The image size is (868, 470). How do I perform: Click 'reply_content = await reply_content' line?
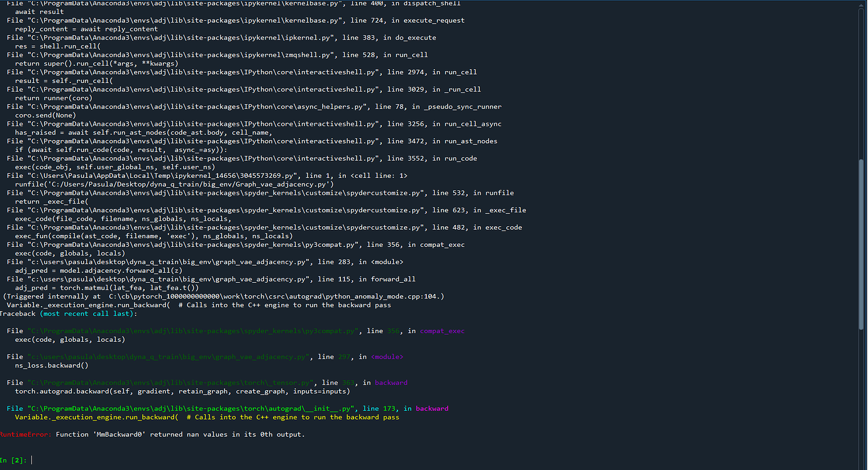tap(87, 29)
